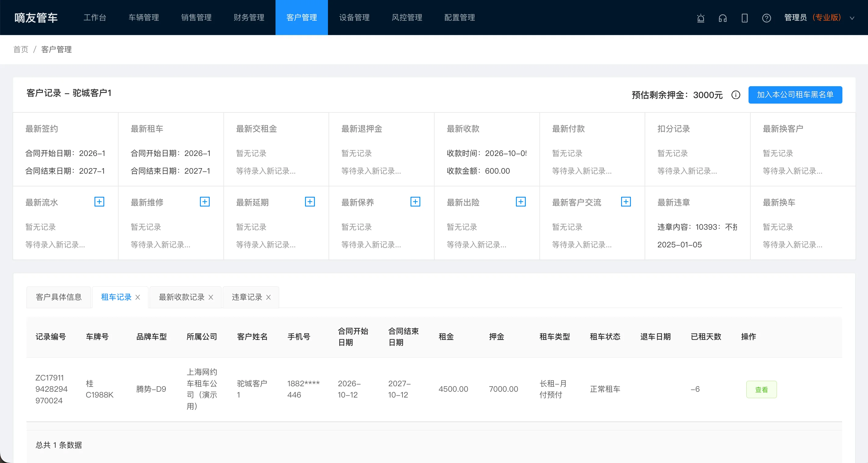Image resolution: width=868 pixels, height=463 pixels.
Task: Click the 上海网约车租车公司 company cell
Action: point(202,389)
